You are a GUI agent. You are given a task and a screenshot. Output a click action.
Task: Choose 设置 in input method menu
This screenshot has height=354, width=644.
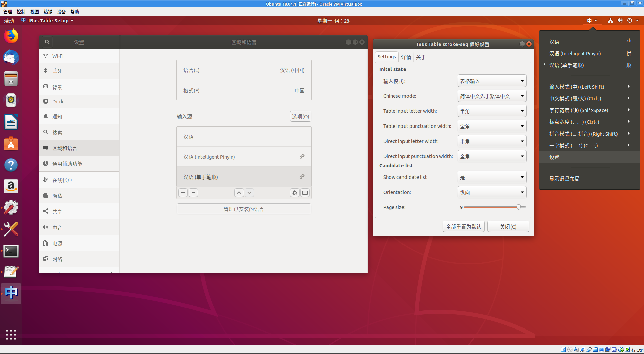point(590,157)
